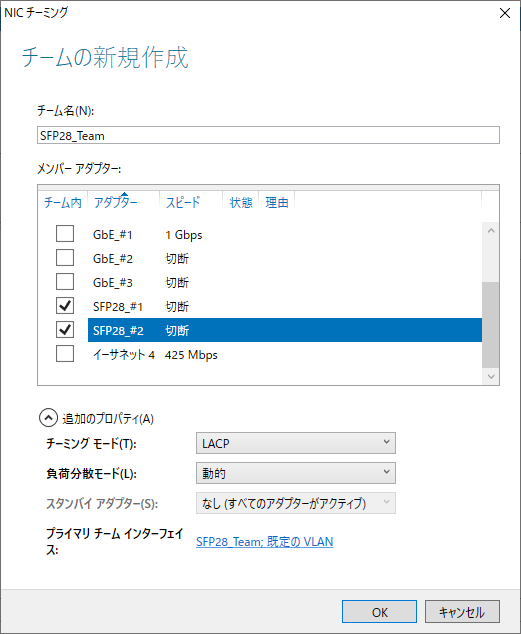The width and height of the screenshot is (521, 634).
Task: Sort by the スピード column header
Action: pos(191,202)
